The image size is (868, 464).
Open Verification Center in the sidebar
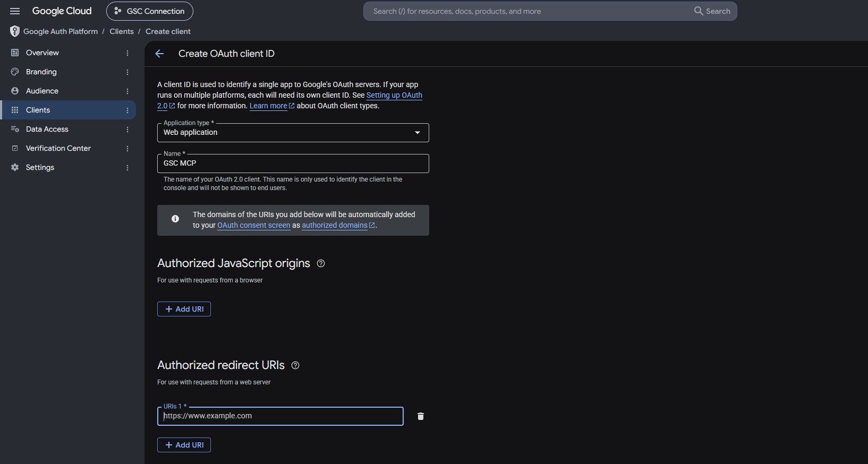point(68,148)
